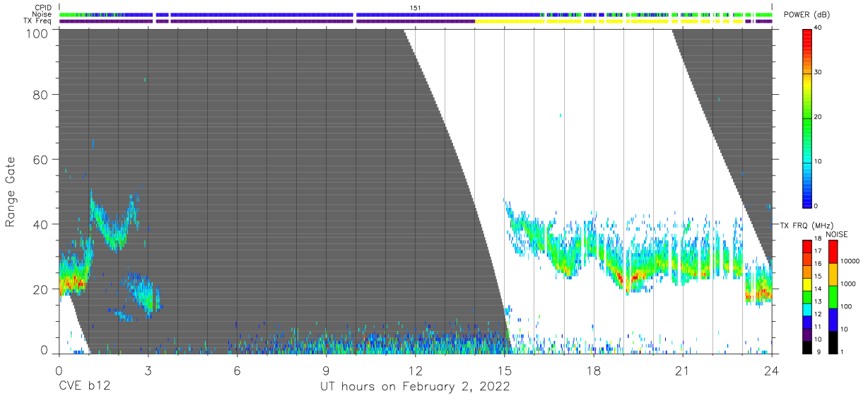Click x-axis tick label '15'

point(504,371)
